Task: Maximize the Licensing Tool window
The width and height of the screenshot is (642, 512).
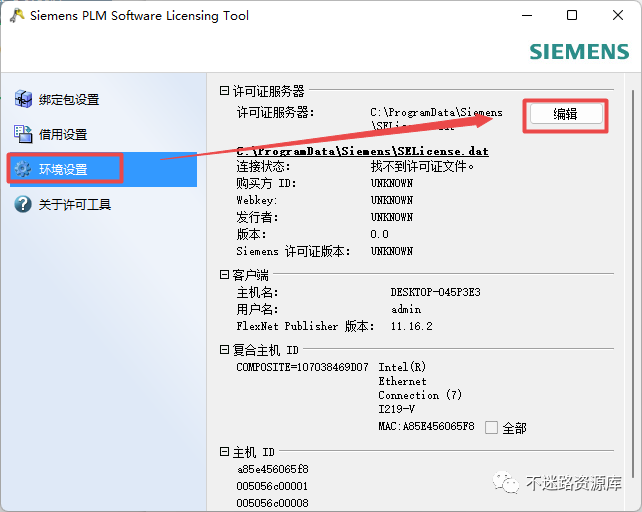Action: pos(572,16)
